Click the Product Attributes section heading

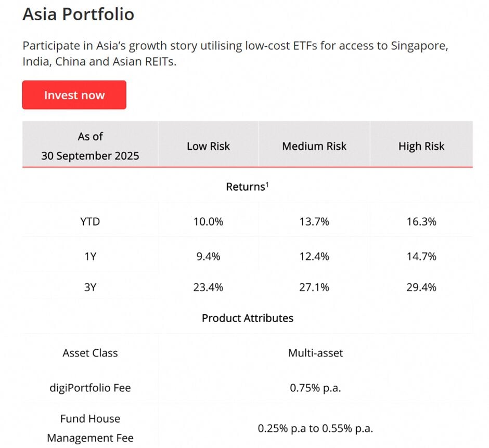click(248, 318)
